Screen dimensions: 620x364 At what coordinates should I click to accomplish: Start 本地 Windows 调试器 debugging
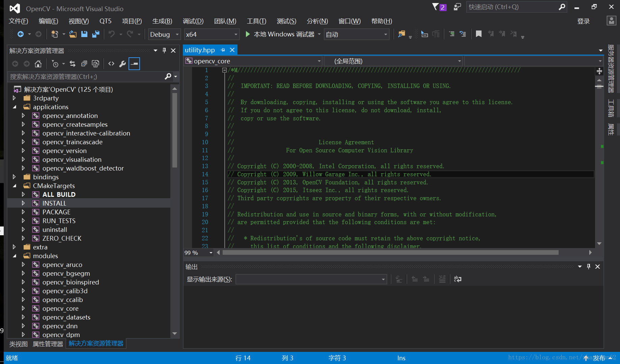283,34
